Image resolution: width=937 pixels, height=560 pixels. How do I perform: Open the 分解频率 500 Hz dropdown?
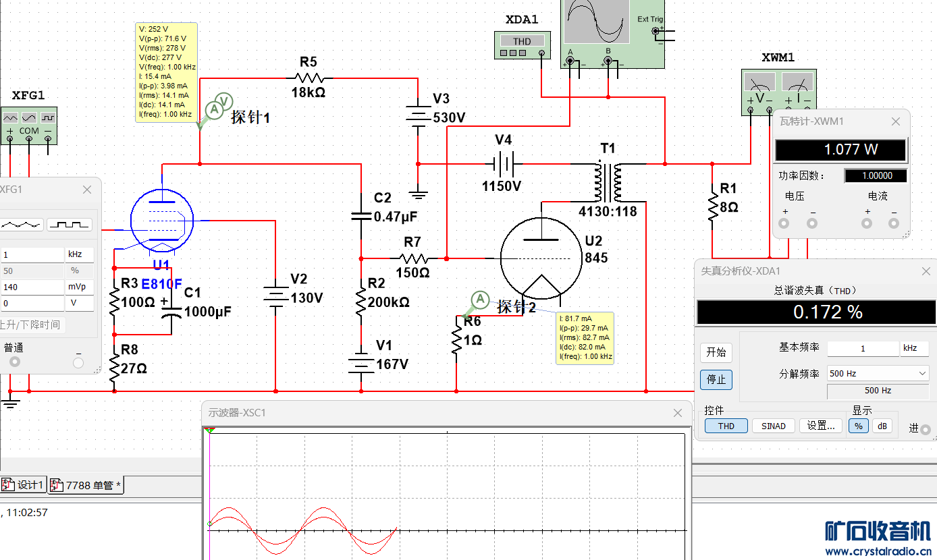coord(877,373)
